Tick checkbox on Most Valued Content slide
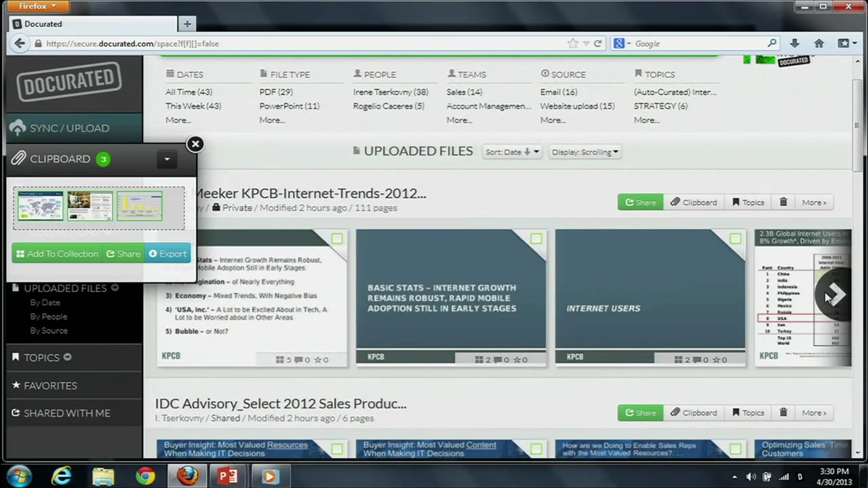 pos(536,449)
